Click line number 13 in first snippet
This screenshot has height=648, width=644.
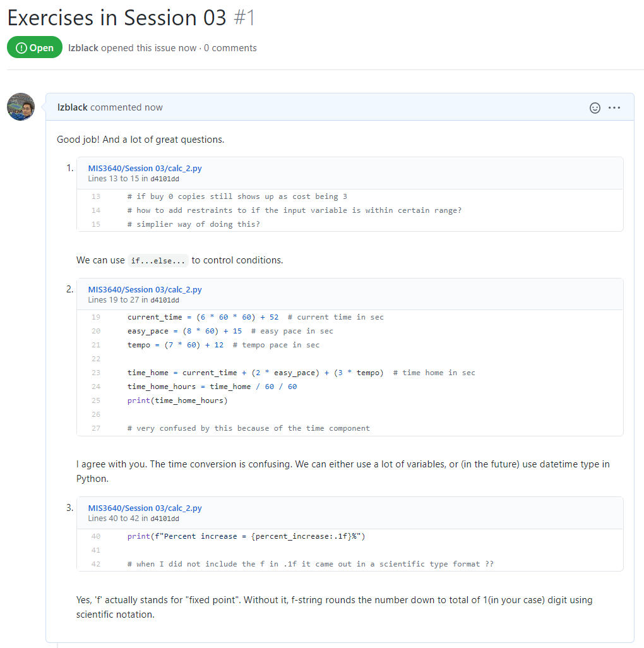[96, 196]
